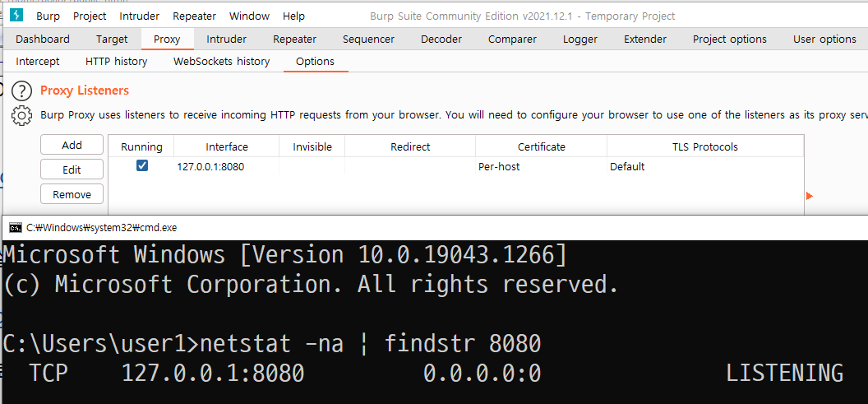Go to the Decoder tab
Viewport: 868px width, 404px height.
pos(441,39)
